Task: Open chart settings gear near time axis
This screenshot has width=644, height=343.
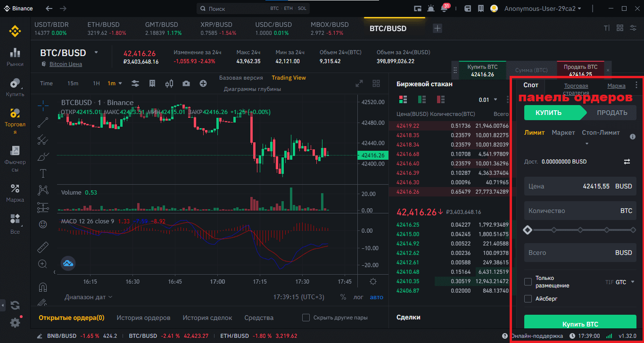Action: click(373, 282)
